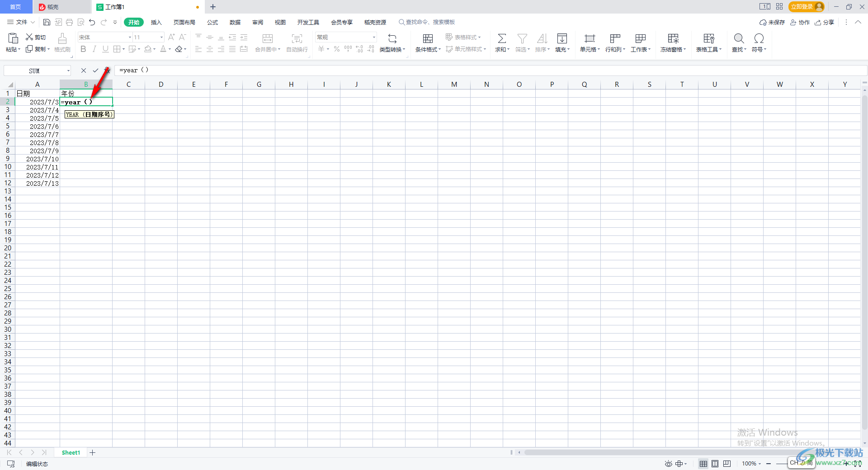Click the Table Tools (表格工具) icon
Screen dimensions: 868x470
point(709,38)
